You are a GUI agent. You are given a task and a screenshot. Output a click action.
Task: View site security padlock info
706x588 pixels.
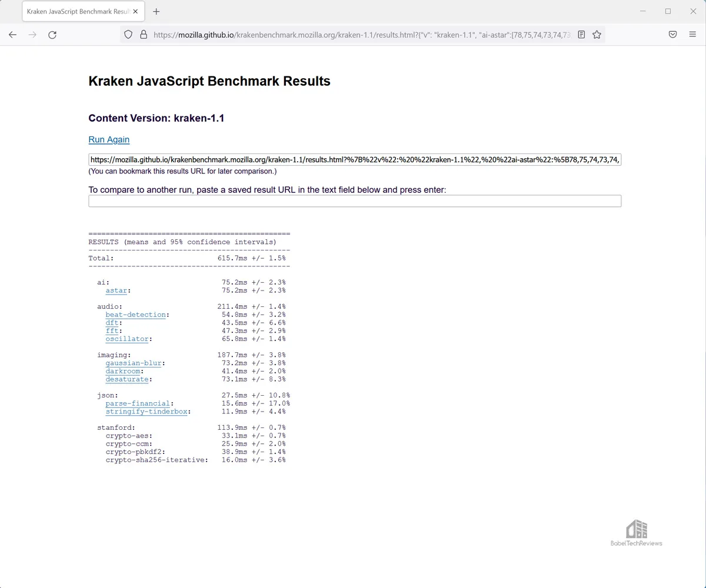point(143,35)
